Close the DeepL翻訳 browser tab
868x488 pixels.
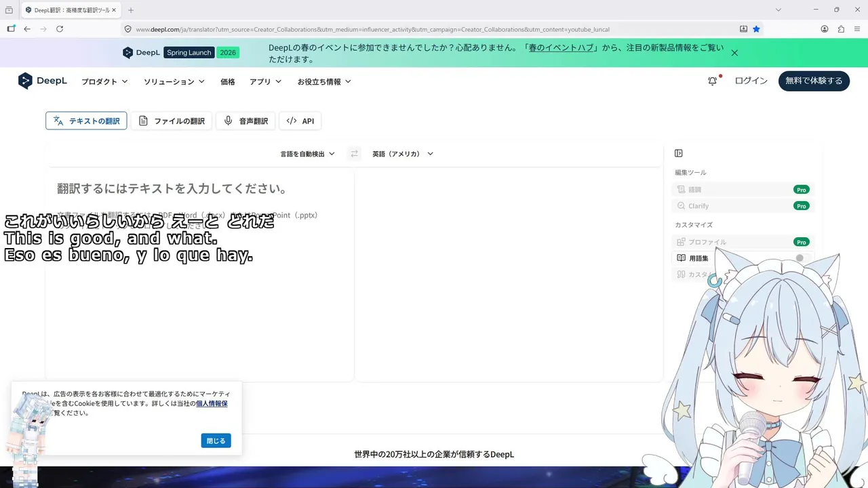click(114, 10)
